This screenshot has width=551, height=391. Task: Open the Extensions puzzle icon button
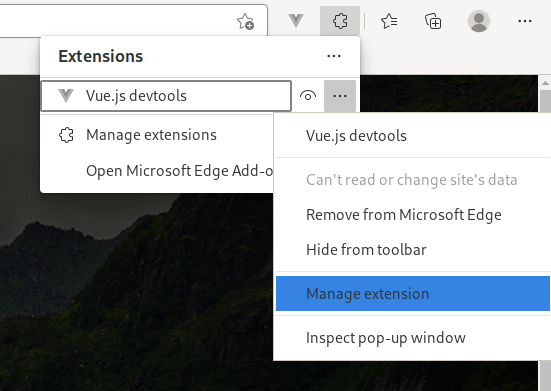coord(340,21)
